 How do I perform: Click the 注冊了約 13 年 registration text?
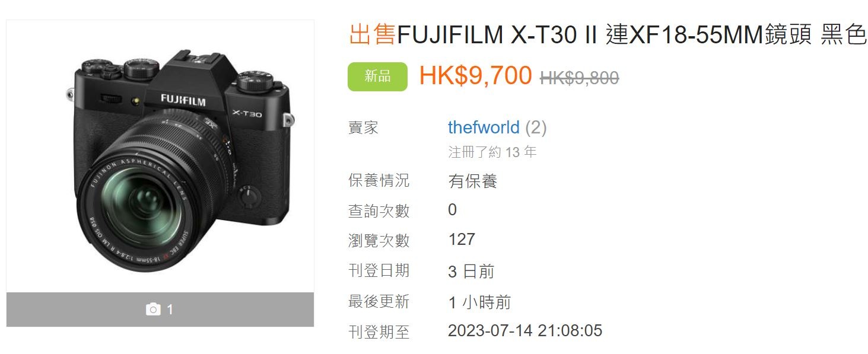(492, 152)
